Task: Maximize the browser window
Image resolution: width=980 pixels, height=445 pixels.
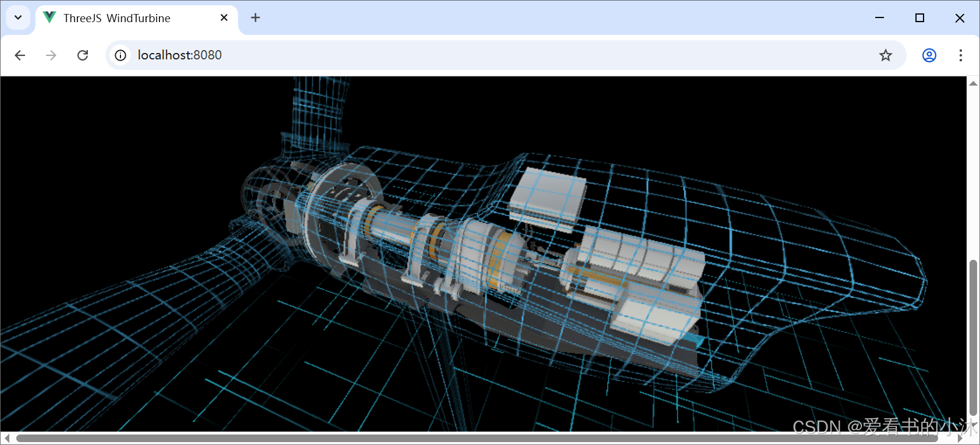Action: pyautogui.click(x=920, y=17)
